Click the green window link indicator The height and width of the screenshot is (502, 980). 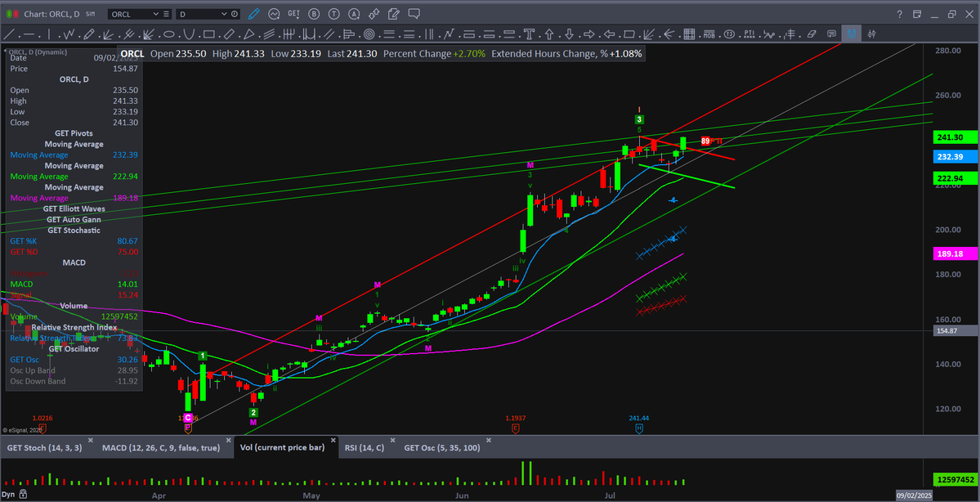(x=9, y=14)
